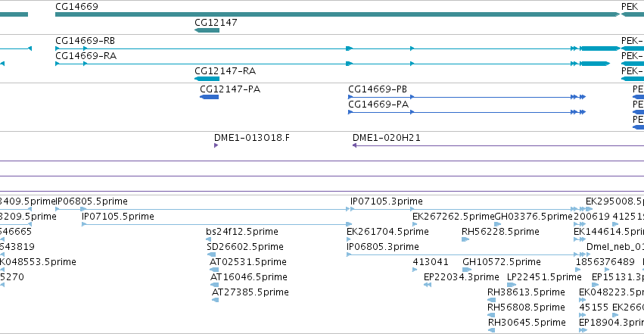Open the CG14669-PA protein feature
The height and width of the screenshot is (334, 644).
(x=467, y=112)
